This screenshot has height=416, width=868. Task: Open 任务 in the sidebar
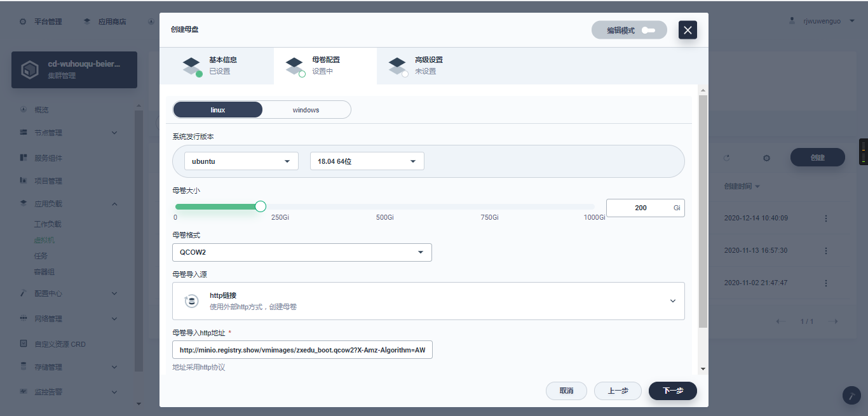tap(41, 256)
